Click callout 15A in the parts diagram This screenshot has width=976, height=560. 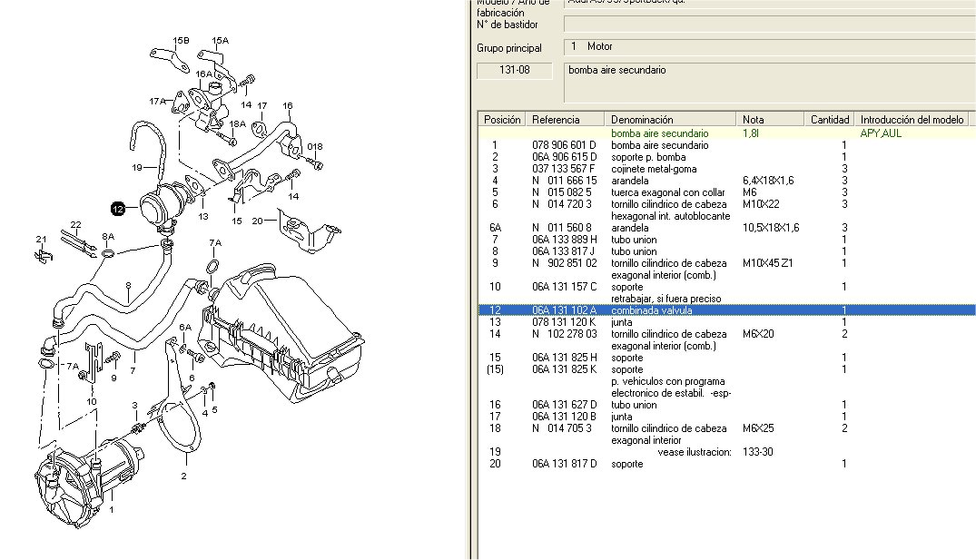tap(221, 41)
